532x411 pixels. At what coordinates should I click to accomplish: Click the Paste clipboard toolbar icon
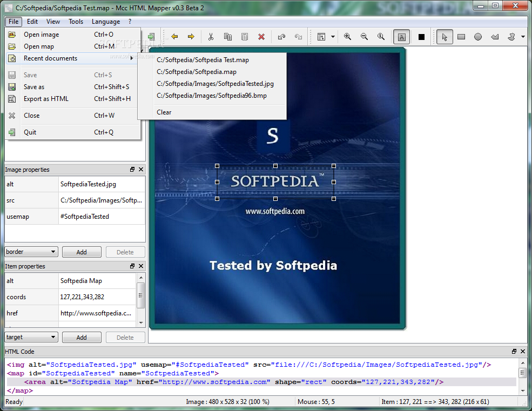(x=245, y=37)
